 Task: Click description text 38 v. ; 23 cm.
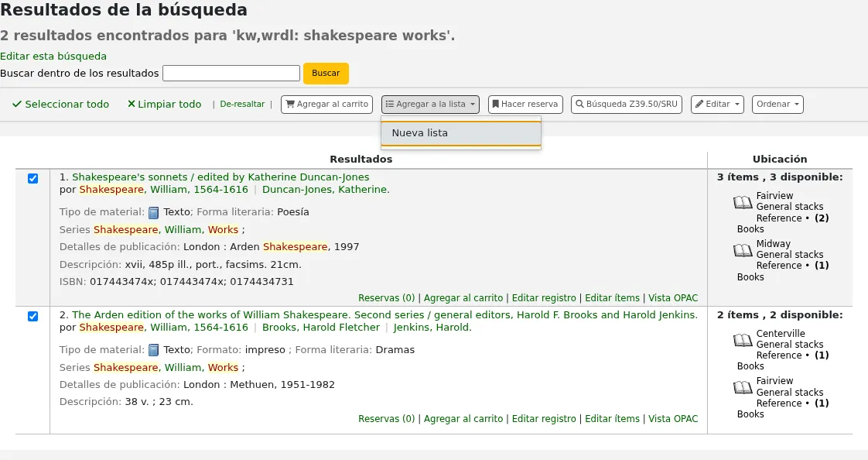[159, 402]
